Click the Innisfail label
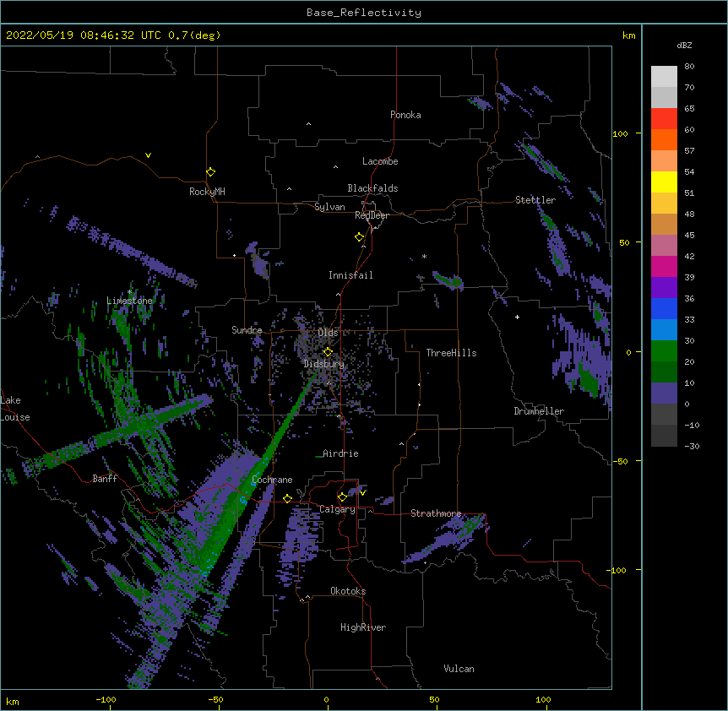Viewport: 728px width, 711px height. pos(350,275)
